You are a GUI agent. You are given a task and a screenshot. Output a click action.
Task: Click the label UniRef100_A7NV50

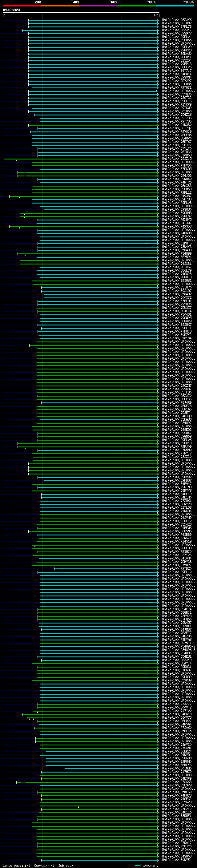(x=177, y=165)
